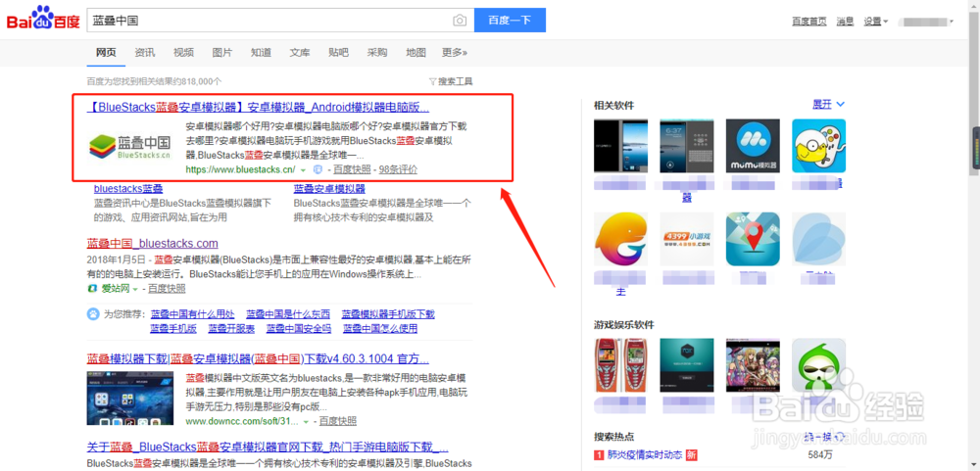Open suggestion 蓝叠模拟器手机版下载
This screenshot has height=471, width=980.
point(388,314)
